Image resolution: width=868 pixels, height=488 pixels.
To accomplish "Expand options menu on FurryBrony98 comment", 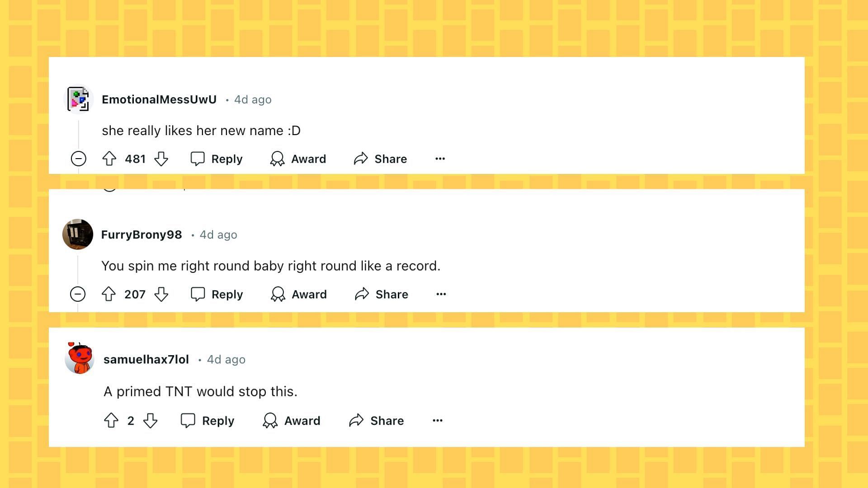I will [441, 294].
